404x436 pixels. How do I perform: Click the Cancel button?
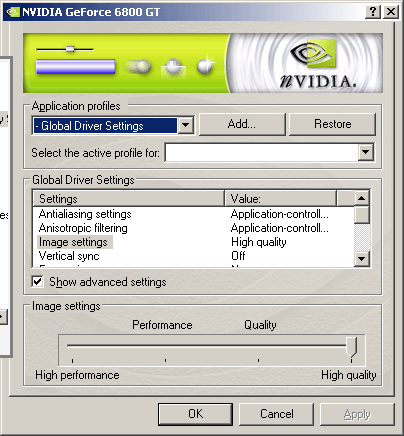[x=277, y=414]
